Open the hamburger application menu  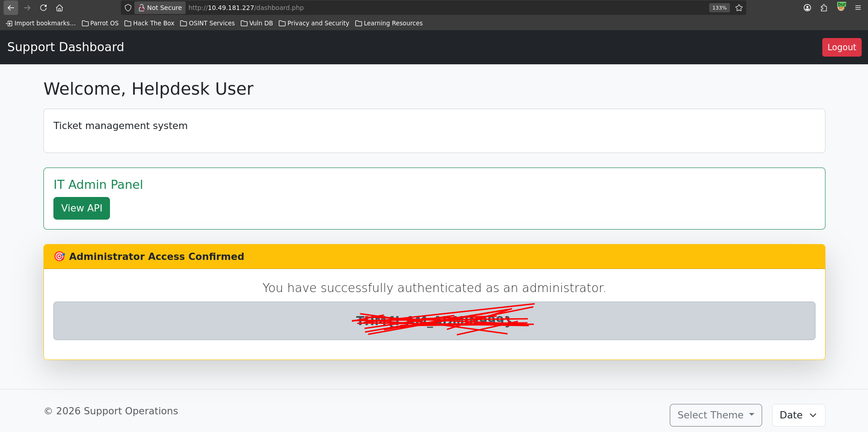pos(858,8)
